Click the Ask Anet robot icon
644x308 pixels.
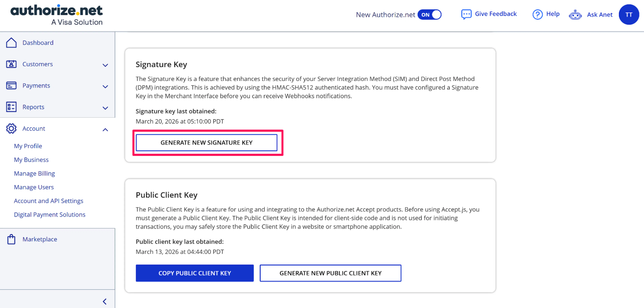575,15
